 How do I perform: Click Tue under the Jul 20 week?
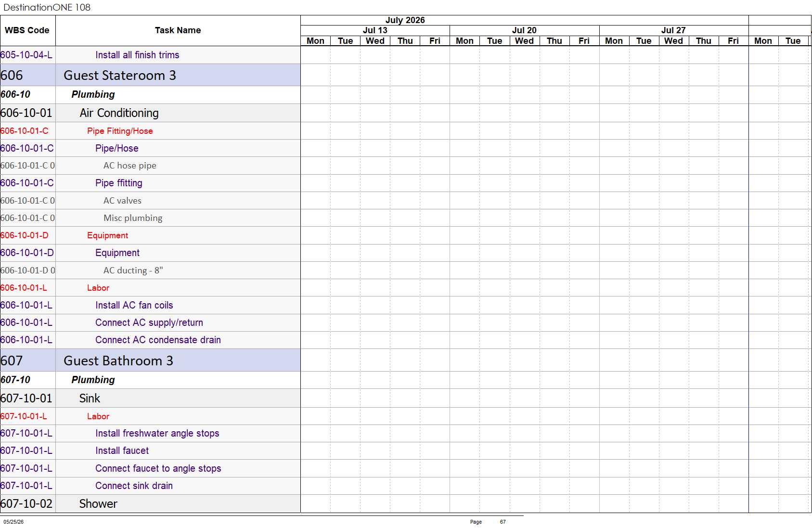494,41
